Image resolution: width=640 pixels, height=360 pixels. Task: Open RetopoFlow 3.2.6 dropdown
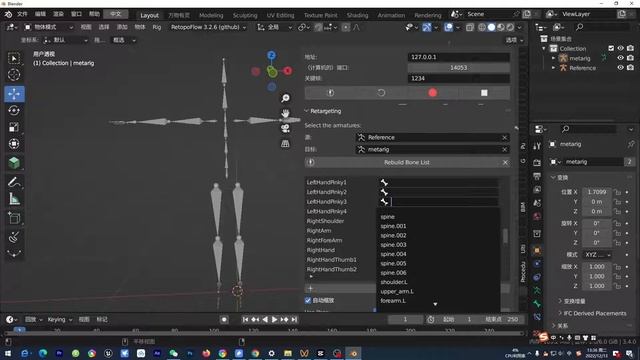208,27
